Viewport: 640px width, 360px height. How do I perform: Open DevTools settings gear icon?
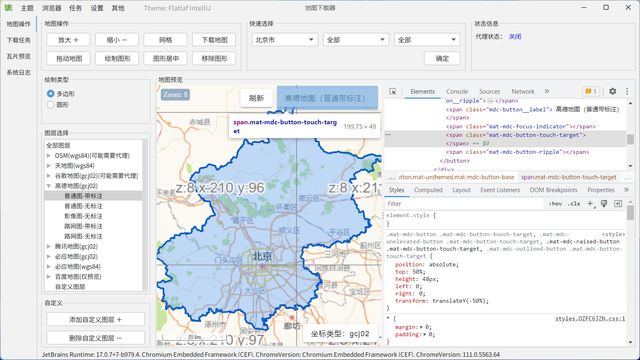coord(612,91)
